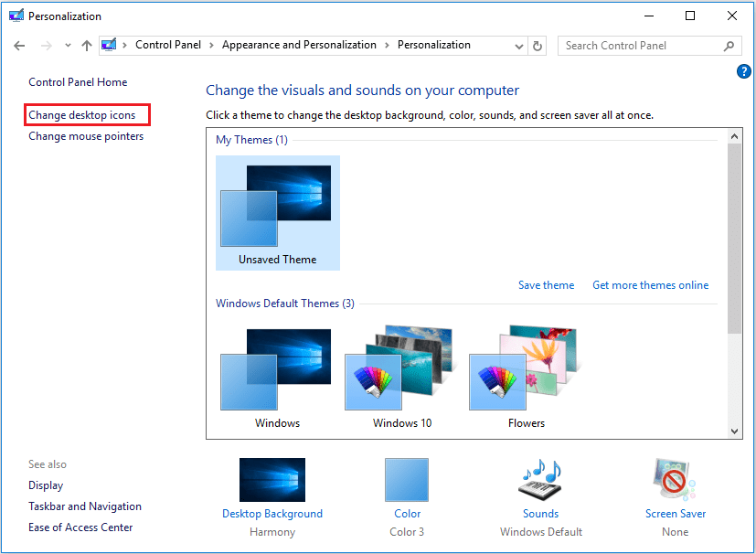Open the Desktop Background settings icon

pos(272,480)
